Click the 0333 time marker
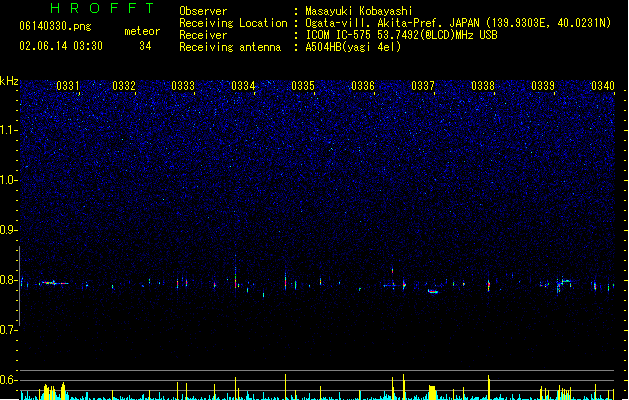 (x=183, y=86)
